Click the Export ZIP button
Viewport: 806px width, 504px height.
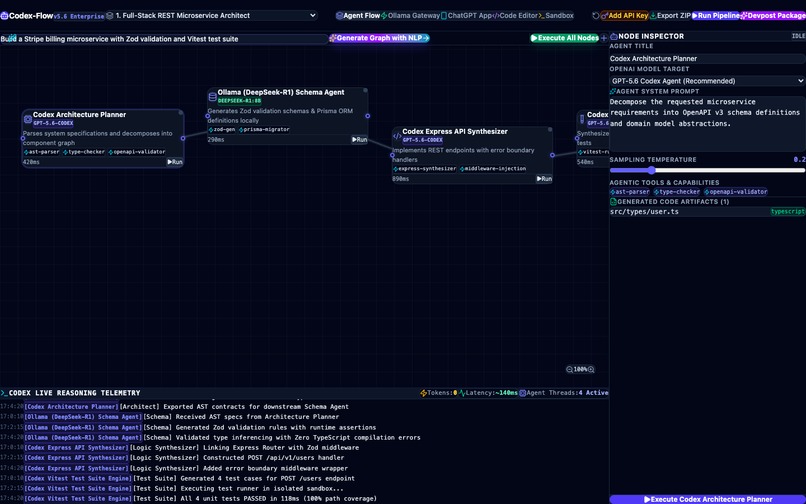(670, 16)
